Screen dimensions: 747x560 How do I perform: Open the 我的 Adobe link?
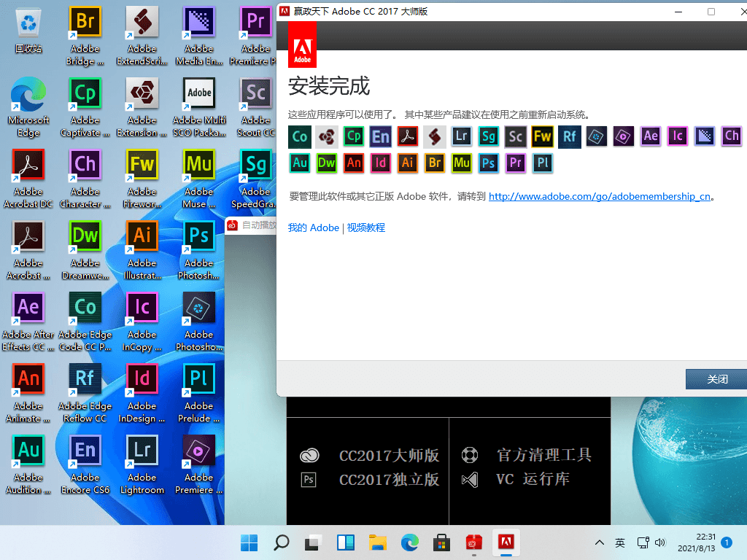(314, 227)
